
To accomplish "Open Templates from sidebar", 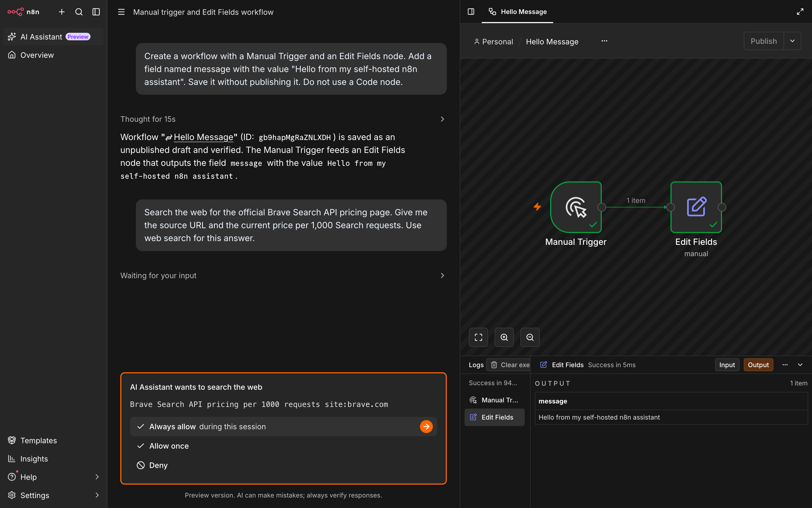I will (54, 440).
